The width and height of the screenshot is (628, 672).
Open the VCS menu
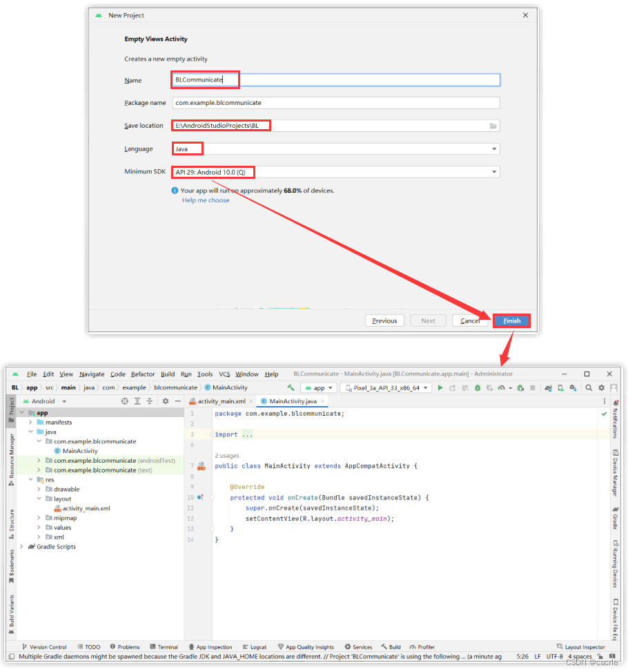(224, 374)
